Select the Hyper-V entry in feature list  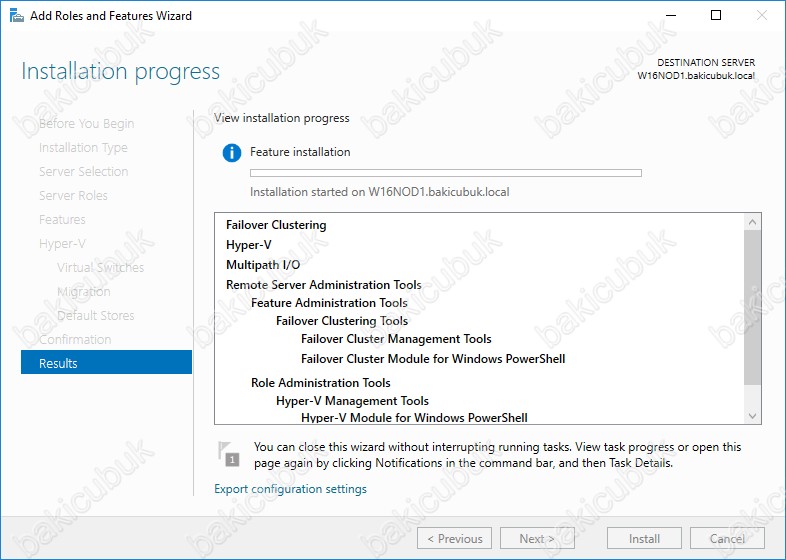click(249, 245)
